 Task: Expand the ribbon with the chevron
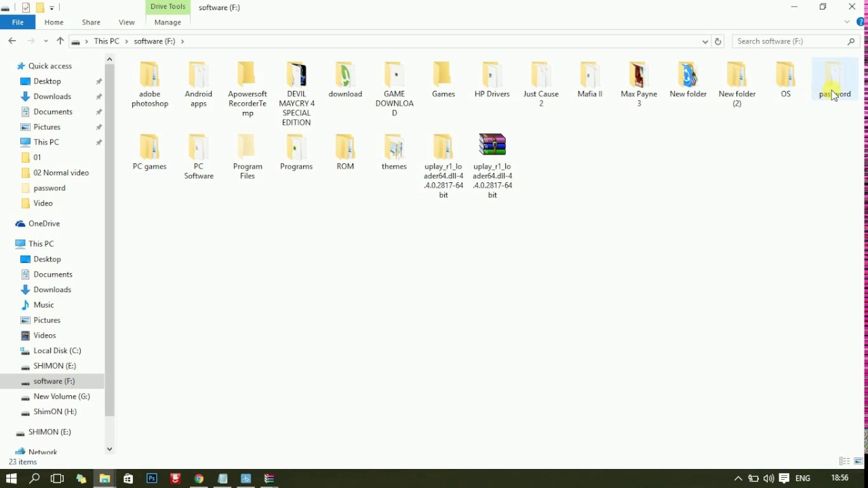pyautogui.click(x=847, y=22)
